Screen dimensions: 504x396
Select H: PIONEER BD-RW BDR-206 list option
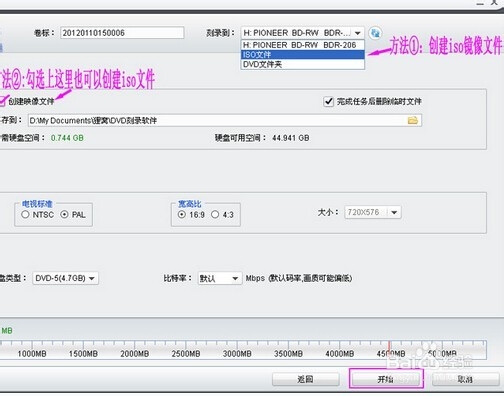click(302, 45)
